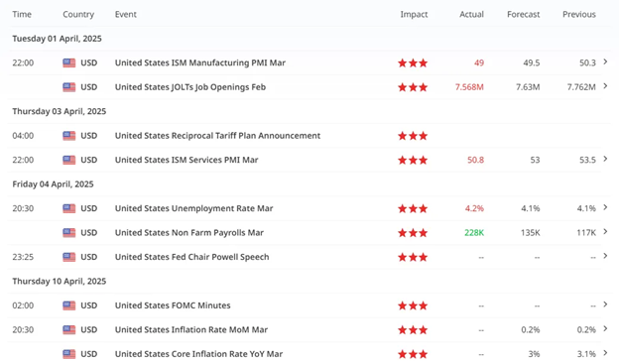Click the Friday 04 April, 2025 date heading
The height and width of the screenshot is (364, 619).
coord(53,184)
